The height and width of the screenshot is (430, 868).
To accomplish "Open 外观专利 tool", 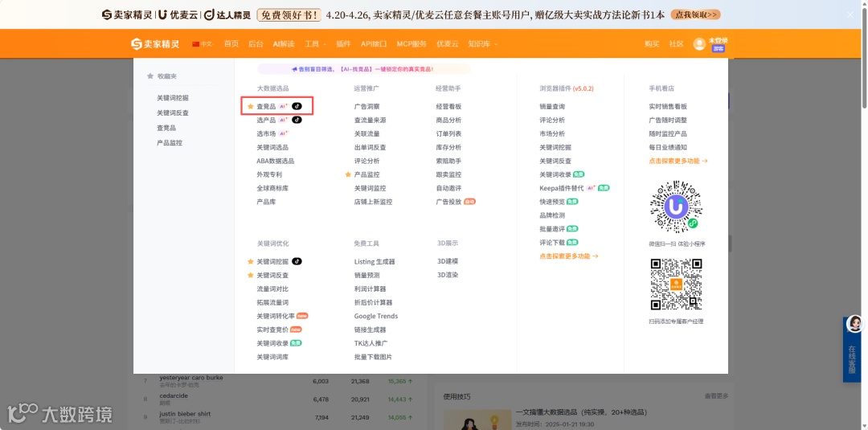I will click(x=269, y=174).
